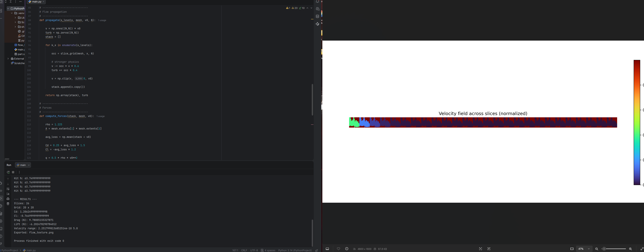The width and height of the screenshot is (644, 252).
Task: Click the Rerun main button in the Run panel
Action: click(x=8, y=172)
